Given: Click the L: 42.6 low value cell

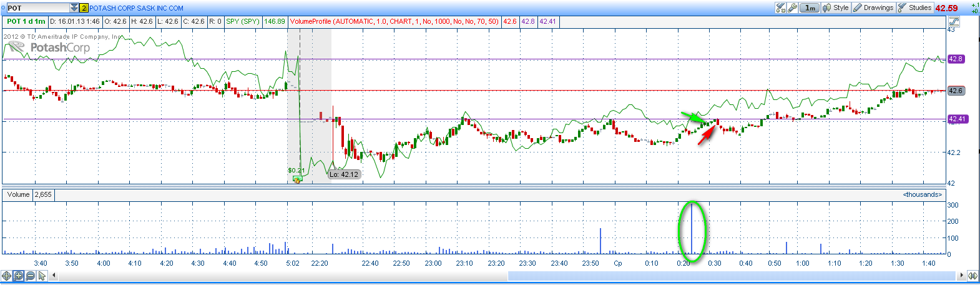Looking at the screenshot, I should coord(169,21).
